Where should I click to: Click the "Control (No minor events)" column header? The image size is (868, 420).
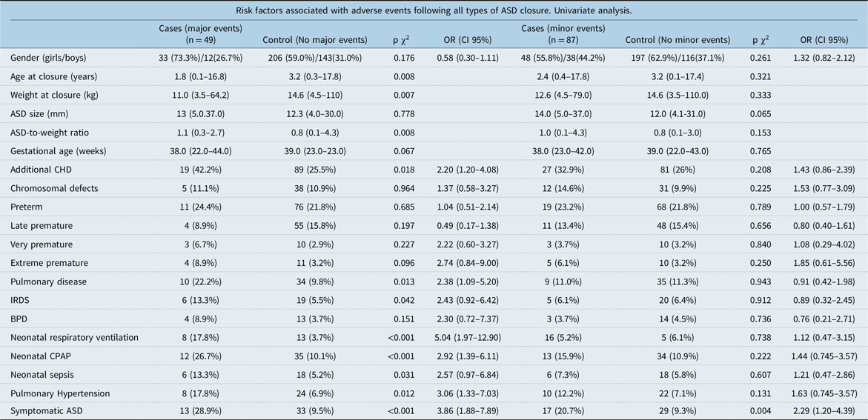point(677,40)
